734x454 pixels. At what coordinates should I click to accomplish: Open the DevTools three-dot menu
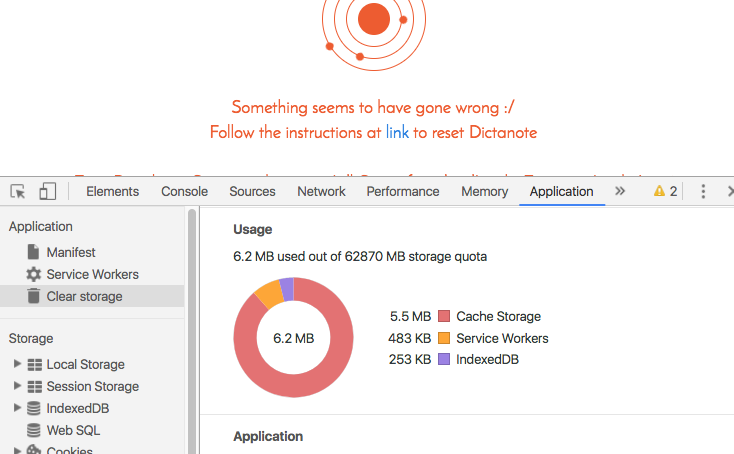coord(703,191)
